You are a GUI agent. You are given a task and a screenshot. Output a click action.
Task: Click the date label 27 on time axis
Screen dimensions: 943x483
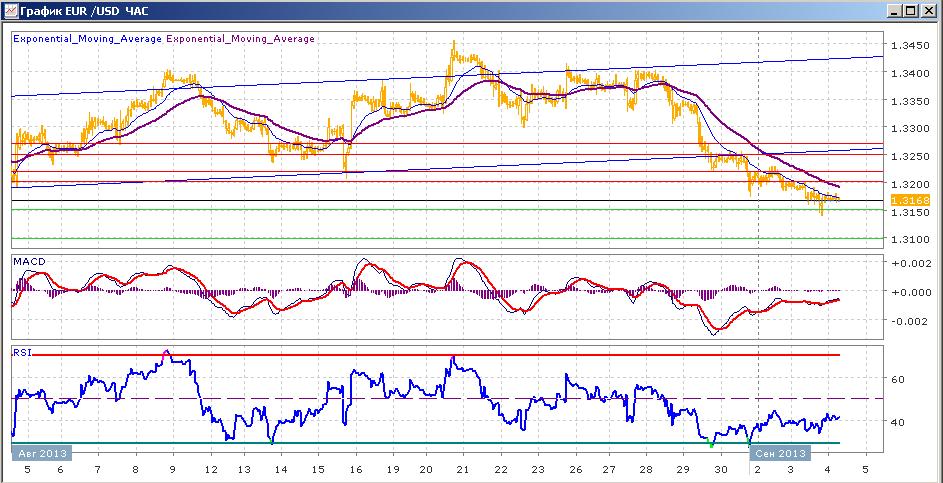tap(609, 469)
